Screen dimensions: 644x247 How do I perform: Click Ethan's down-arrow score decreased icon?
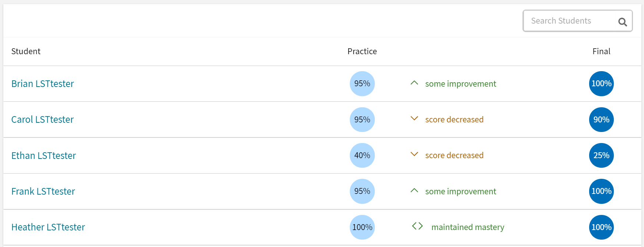pyautogui.click(x=414, y=154)
